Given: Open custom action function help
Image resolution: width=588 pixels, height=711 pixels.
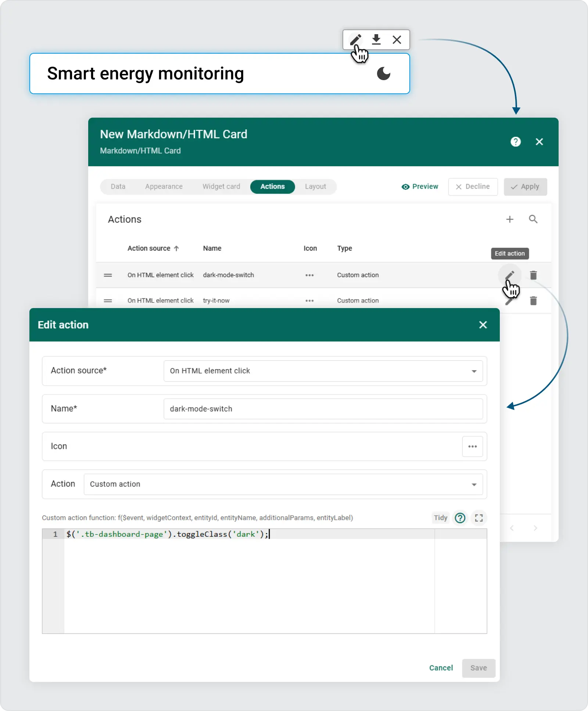Looking at the screenshot, I should (x=460, y=518).
